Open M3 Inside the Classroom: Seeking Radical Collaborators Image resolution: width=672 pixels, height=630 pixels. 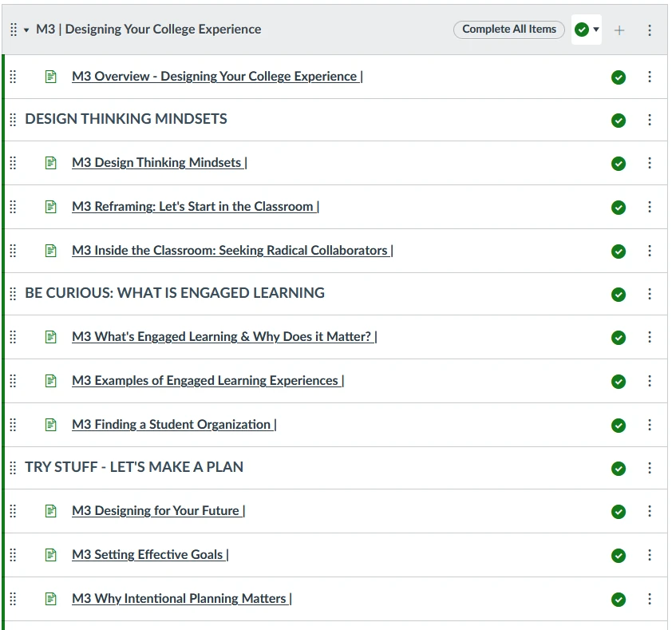(x=229, y=251)
